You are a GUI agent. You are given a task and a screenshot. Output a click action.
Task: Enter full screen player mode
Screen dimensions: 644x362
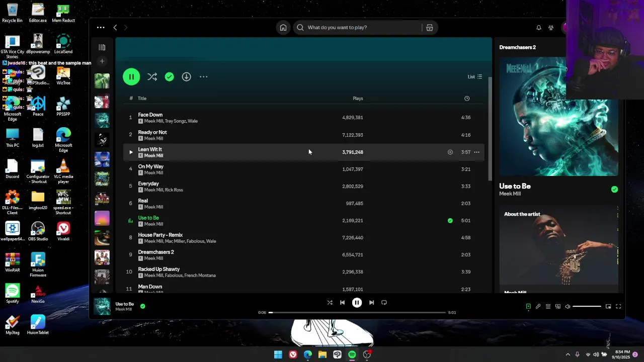pyautogui.click(x=618, y=307)
